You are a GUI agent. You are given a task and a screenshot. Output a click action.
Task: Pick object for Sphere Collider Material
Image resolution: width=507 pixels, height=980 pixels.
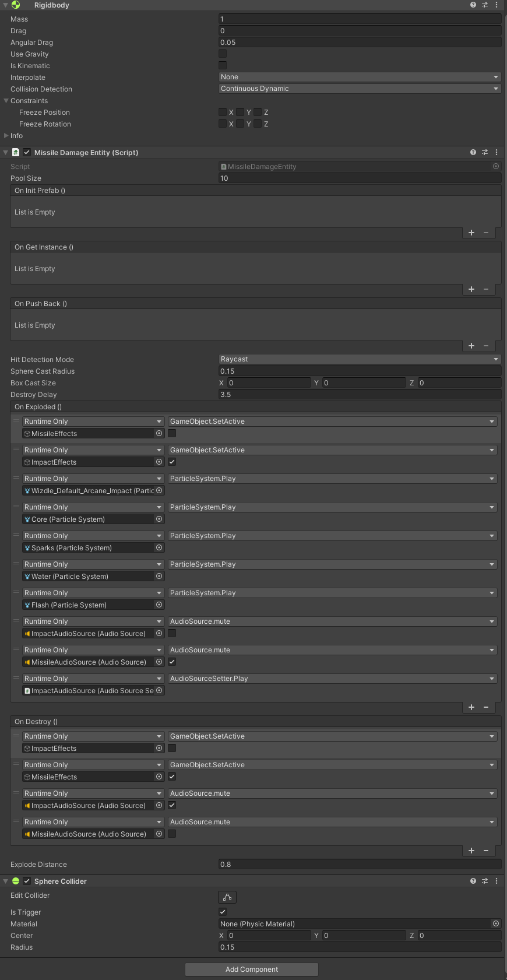coord(496,923)
